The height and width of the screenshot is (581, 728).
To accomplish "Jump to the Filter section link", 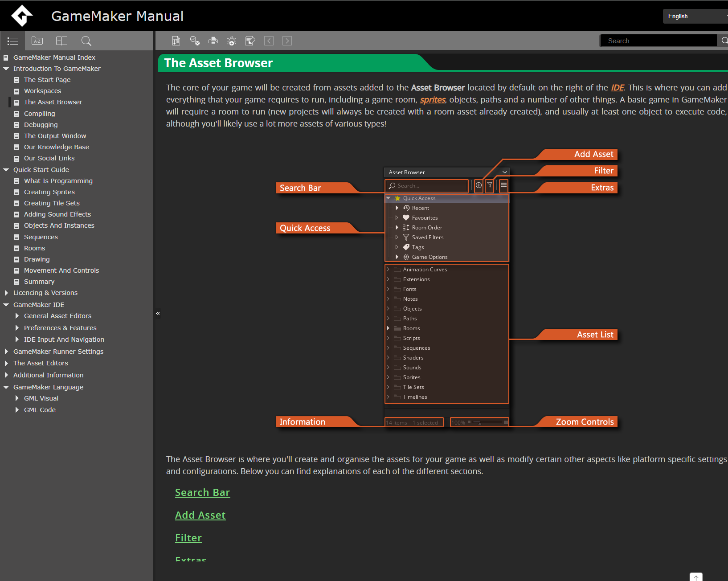I will [x=188, y=538].
